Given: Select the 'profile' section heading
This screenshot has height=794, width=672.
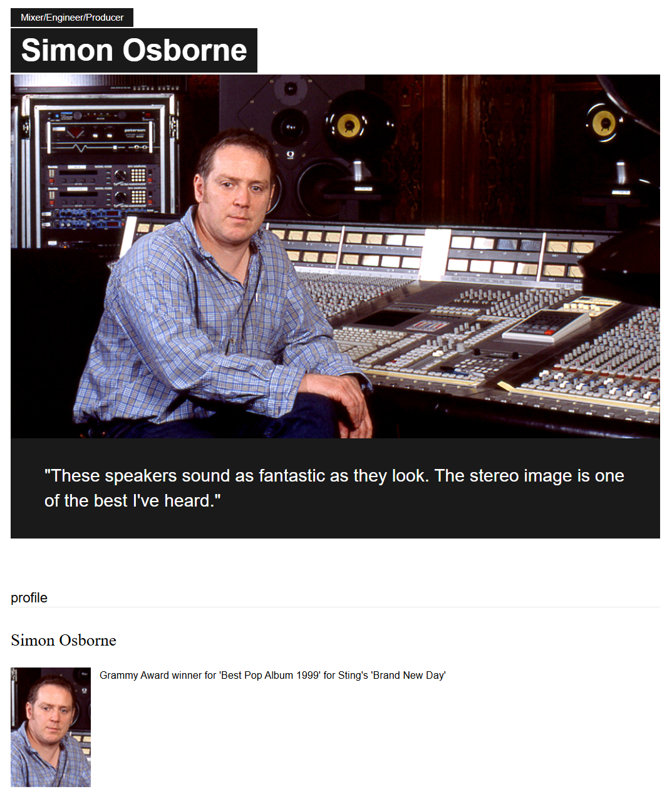Looking at the screenshot, I should 29,598.
